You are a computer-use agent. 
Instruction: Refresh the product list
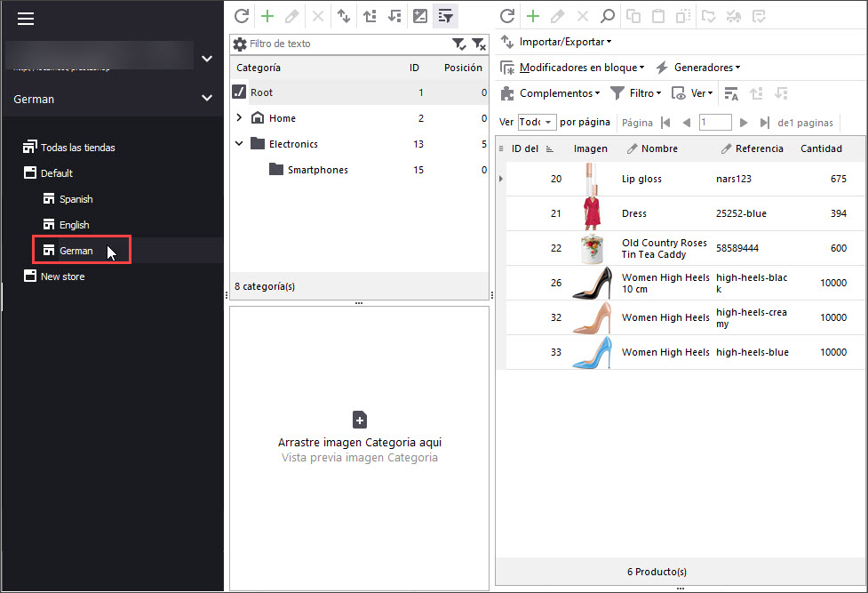[507, 16]
